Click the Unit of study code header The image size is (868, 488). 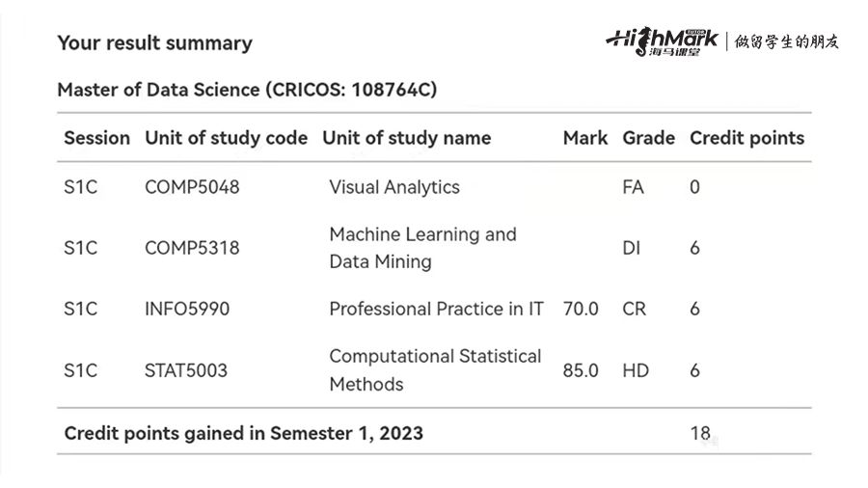[x=226, y=138]
